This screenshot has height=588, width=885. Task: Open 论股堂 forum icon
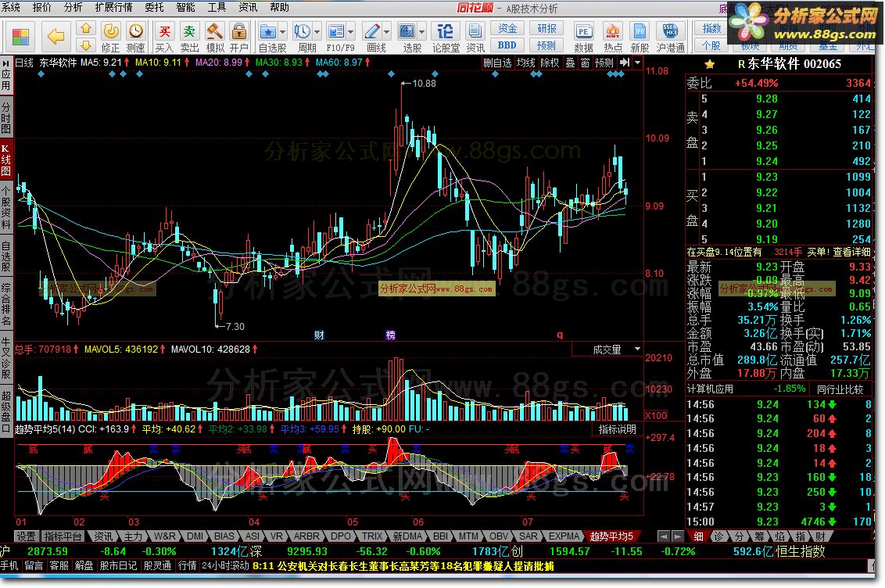pyautogui.click(x=446, y=38)
